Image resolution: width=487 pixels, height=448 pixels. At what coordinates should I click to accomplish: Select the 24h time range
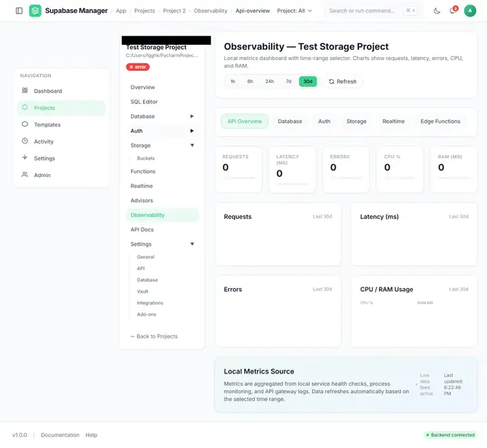point(269,81)
